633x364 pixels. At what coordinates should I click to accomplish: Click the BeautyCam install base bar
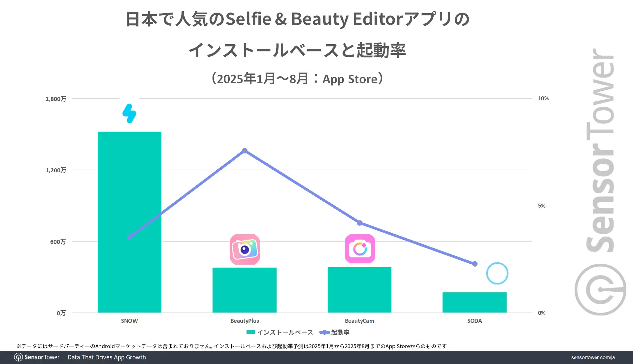coord(359,290)
